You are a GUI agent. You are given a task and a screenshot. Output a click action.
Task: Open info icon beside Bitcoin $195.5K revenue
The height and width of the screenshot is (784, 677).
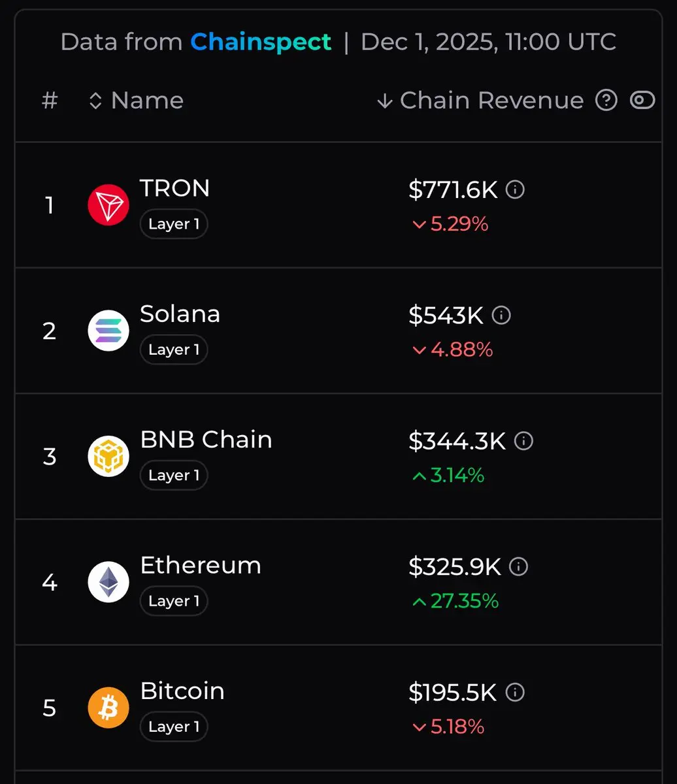[516, 693]
